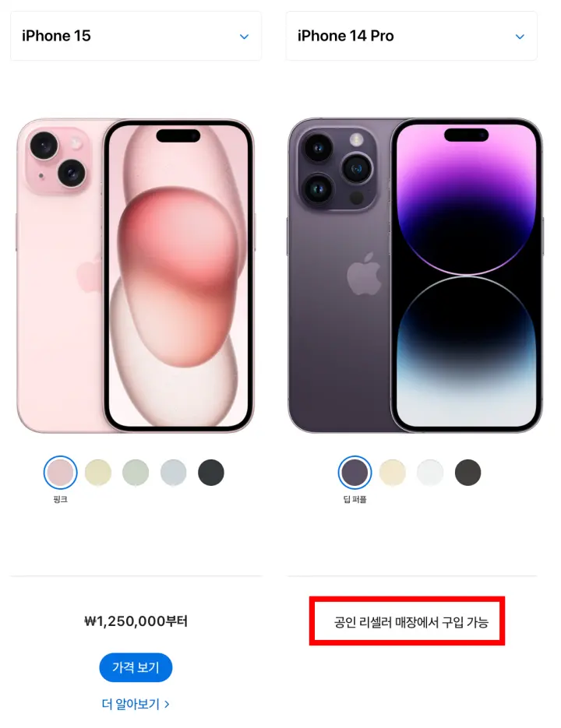Open the 더 알아보기 link
Screen dimensions: 561x728
click(136, 705)
